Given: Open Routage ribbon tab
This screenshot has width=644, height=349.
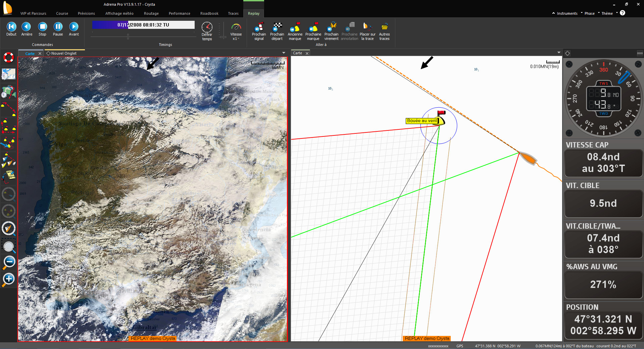Looking at the screenshot, I should click(x=151, y=13).
